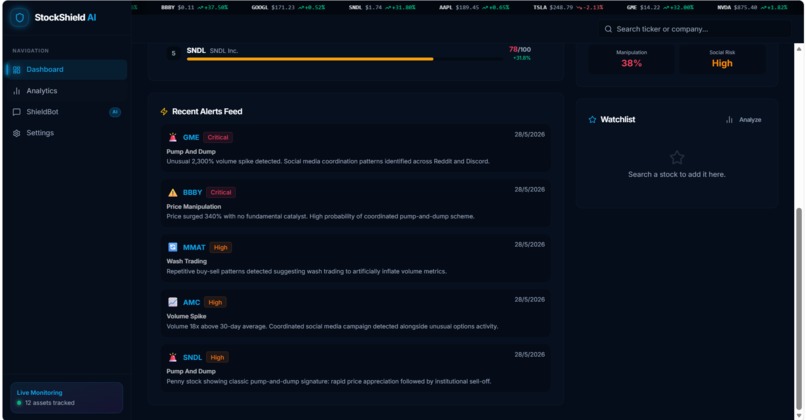Click the NVDA $875.40 ticker entry
The image size is (806, 420).
[752, 8]
